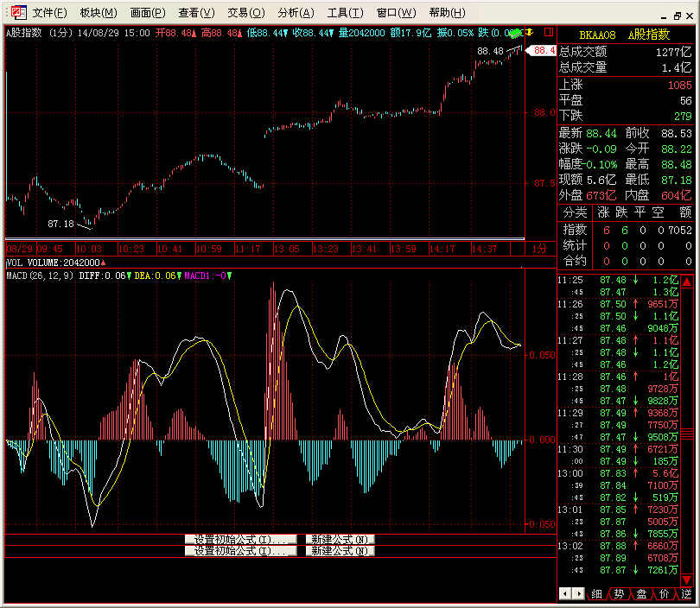Click the lower 设置初始公式(I)... button

[x=241, y=551]
